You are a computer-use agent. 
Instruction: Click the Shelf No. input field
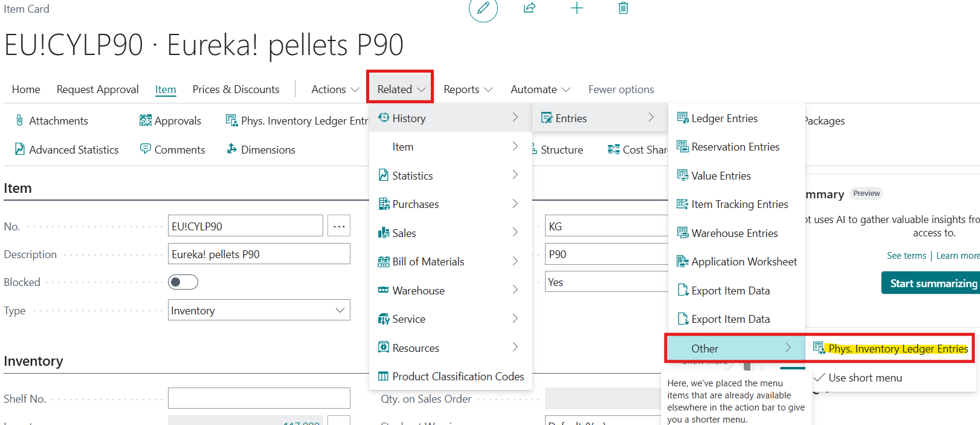pyautogui.click(x=259, y=398)
